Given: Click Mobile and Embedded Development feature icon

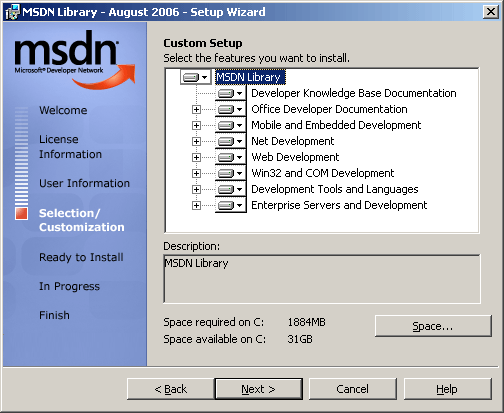Looking at the screenshot, I should 231,125.
